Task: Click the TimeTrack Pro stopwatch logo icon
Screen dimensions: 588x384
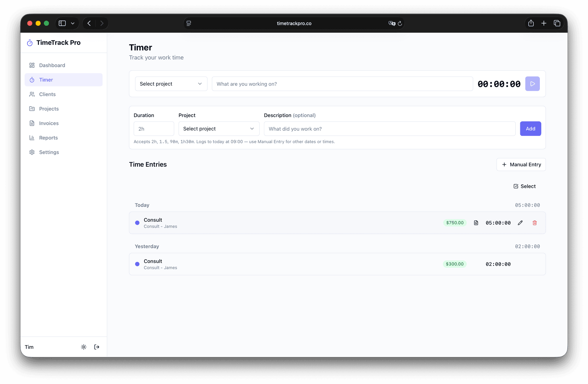Action: (30, 43)
